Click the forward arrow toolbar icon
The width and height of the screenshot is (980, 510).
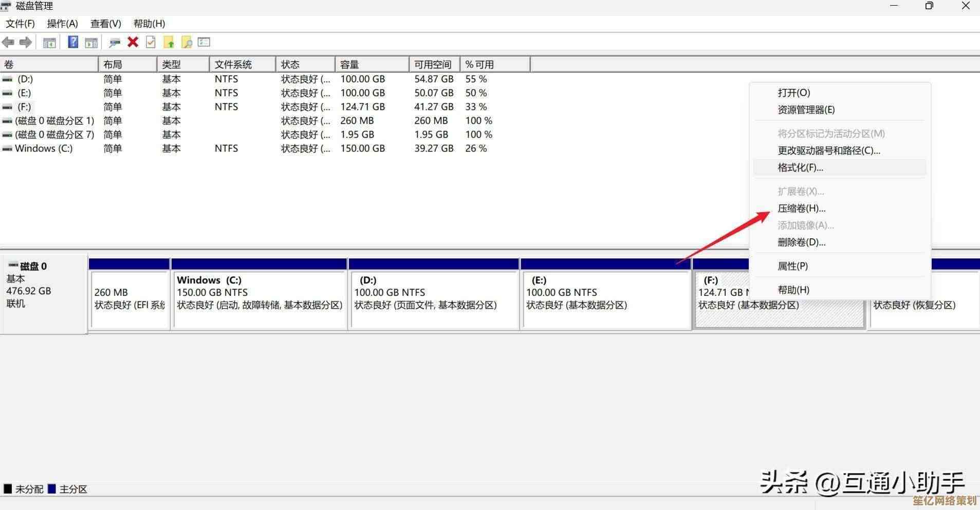(26, 42)
